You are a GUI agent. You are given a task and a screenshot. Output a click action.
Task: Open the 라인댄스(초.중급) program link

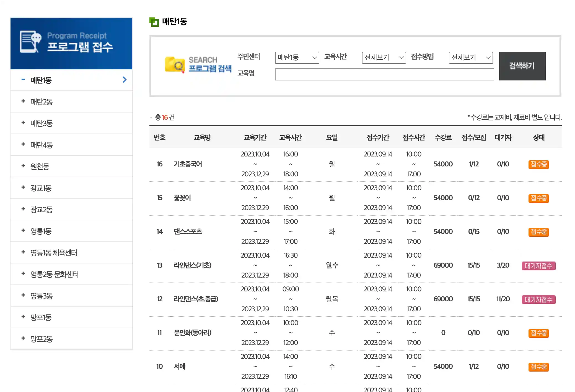[x=196, y=299]
